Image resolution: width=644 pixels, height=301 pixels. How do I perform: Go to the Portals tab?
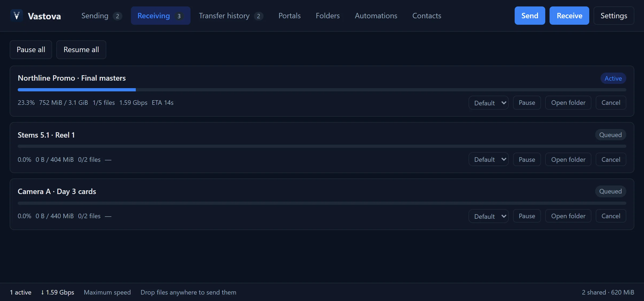290,16
